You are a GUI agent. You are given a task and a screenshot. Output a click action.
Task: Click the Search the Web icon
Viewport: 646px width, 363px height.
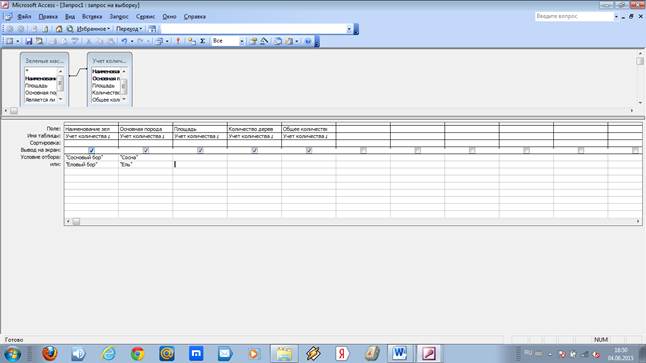tap(70, 29)
